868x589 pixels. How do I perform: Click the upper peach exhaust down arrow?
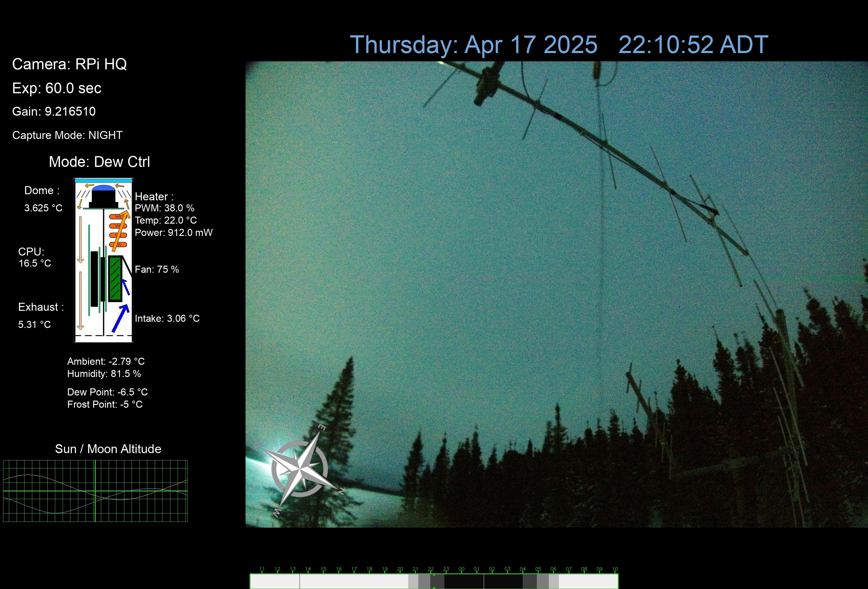click(x=80, y=239)
